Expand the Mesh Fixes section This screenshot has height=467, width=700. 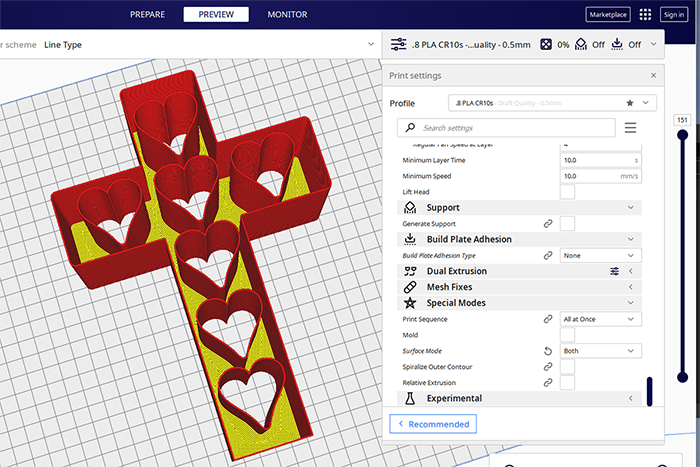pos(631,287)
